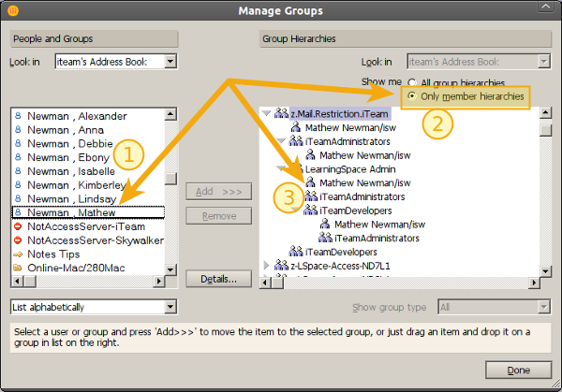Click the red deny icon beside NotAccessServer-Skywalker

coord(18,240)
